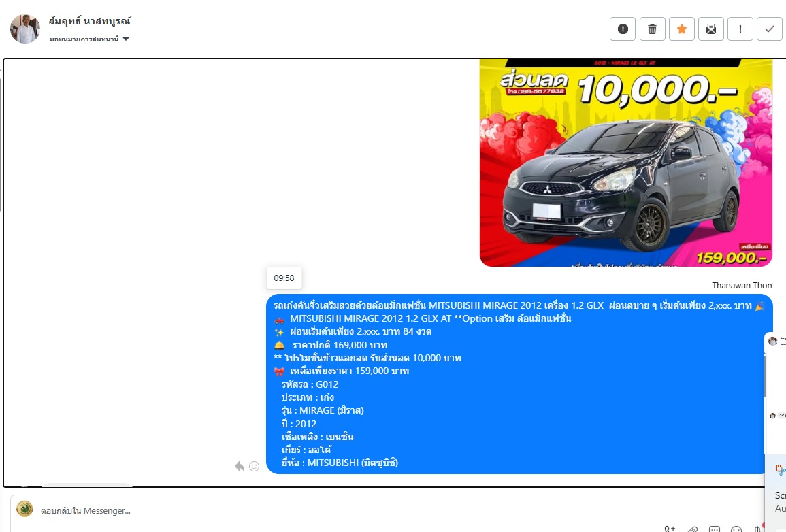Click page avatar beside reply box
Viewport: 786px width, 532px height.
click(24, 509)
